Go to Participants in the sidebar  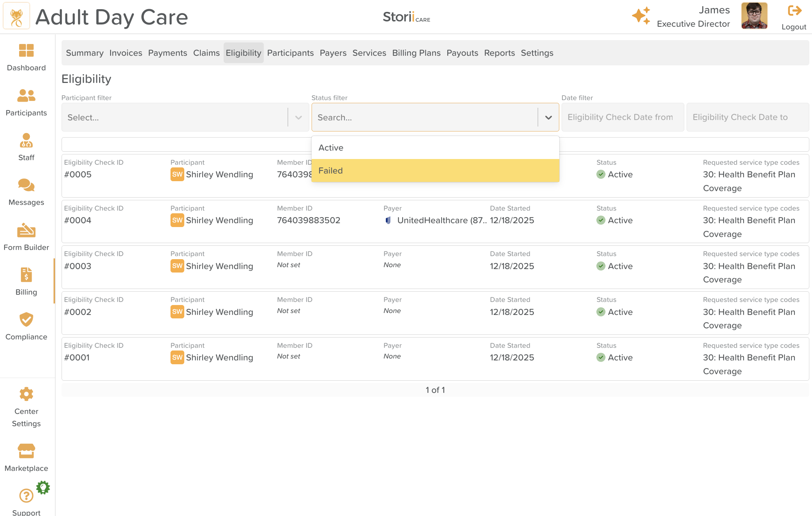point(26,96)
